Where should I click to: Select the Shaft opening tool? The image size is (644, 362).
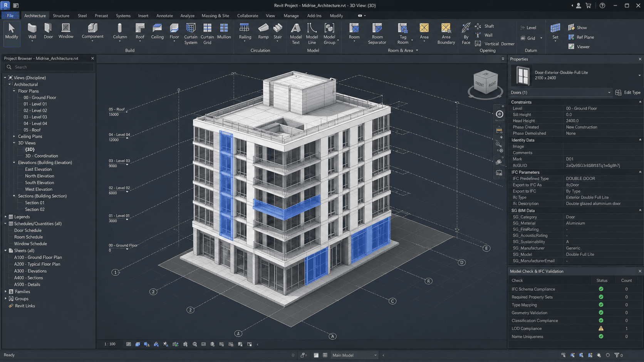pyautogui.click(x=485, y=26)
